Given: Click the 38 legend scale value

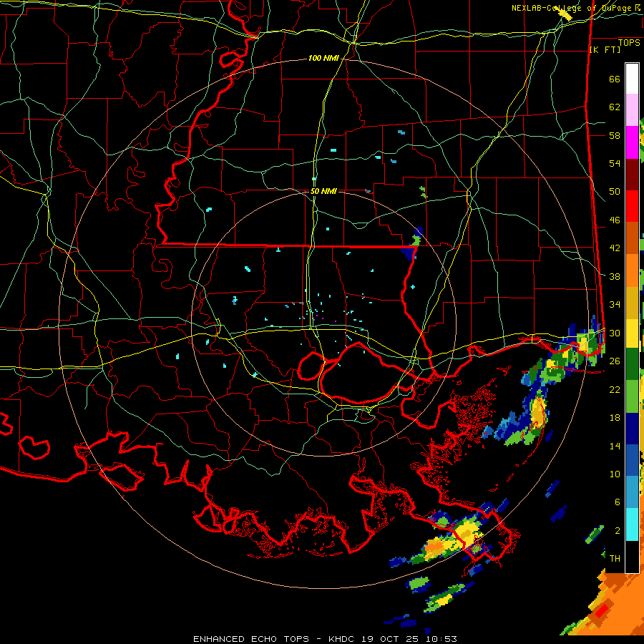Looking at the screenshot, I should (615, 276).
